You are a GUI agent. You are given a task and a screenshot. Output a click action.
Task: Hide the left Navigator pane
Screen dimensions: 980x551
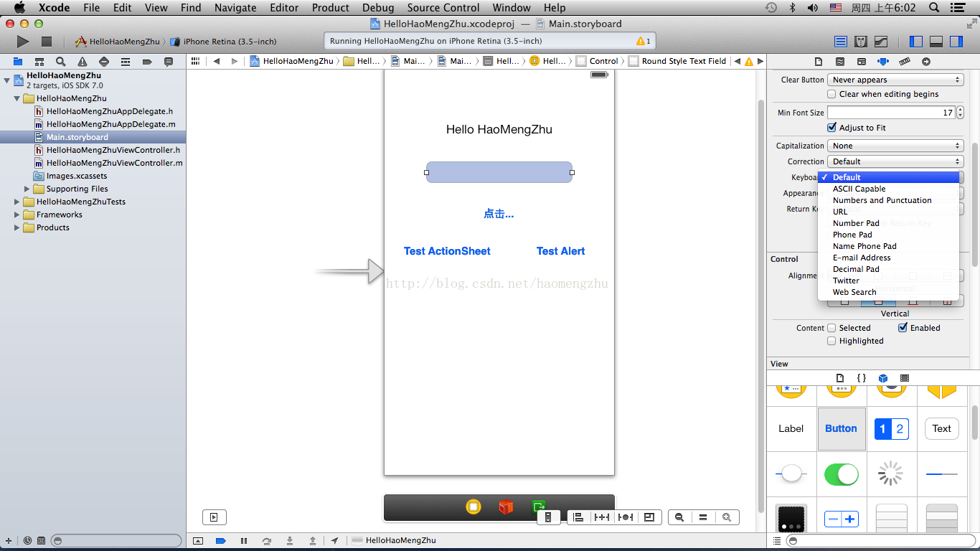coord(916,42)
